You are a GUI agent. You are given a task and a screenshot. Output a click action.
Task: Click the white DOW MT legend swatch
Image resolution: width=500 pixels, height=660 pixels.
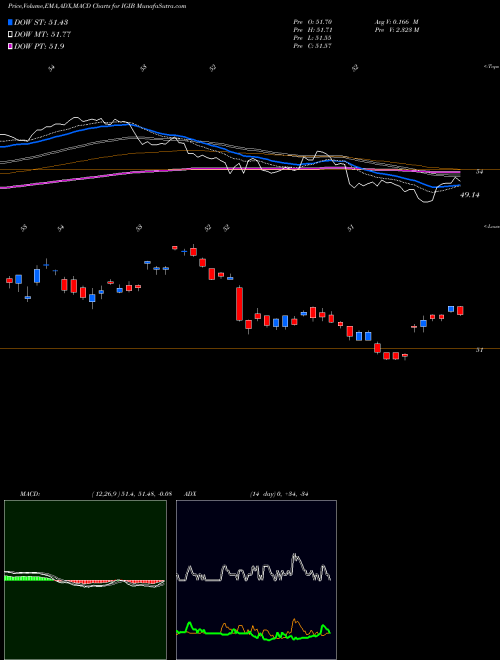(10, 35)
